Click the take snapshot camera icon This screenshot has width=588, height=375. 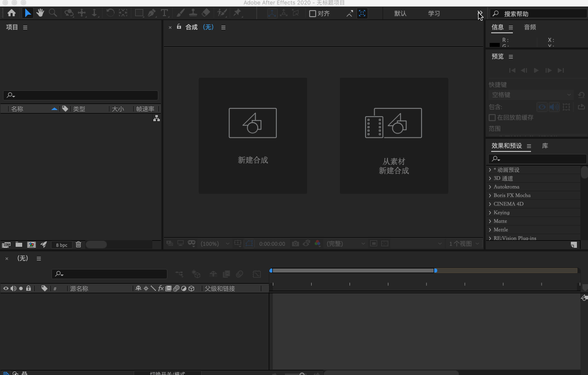click(296, 244)
